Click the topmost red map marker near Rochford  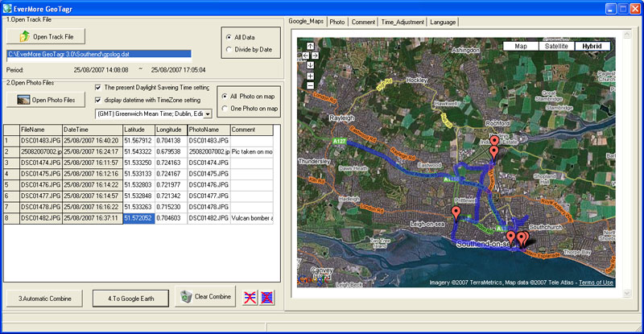tap(494, 142)
